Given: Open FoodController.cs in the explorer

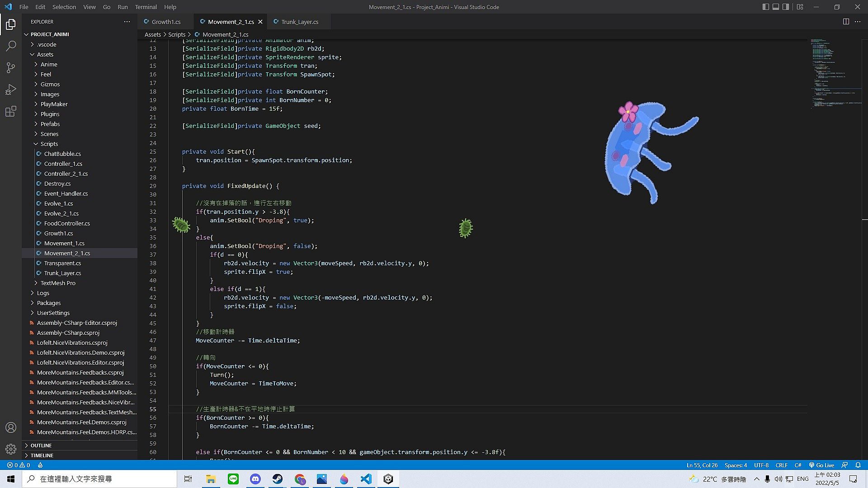Looking at the screenshot, I should click(67, 223).
